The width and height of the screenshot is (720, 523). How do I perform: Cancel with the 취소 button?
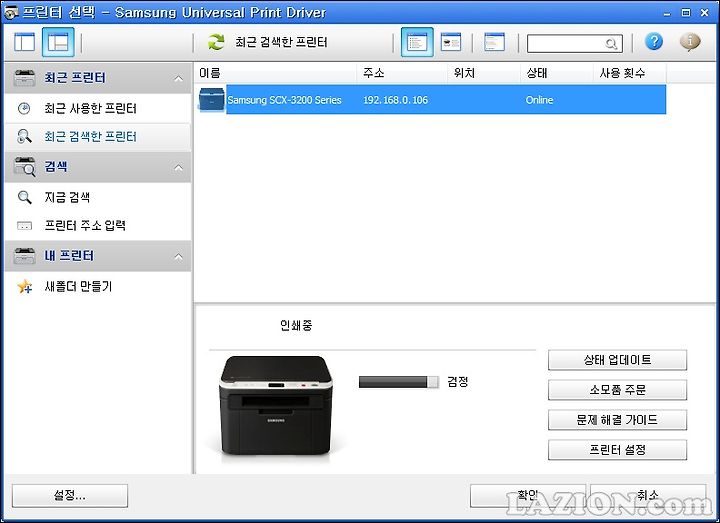click(x=648, y=495)
